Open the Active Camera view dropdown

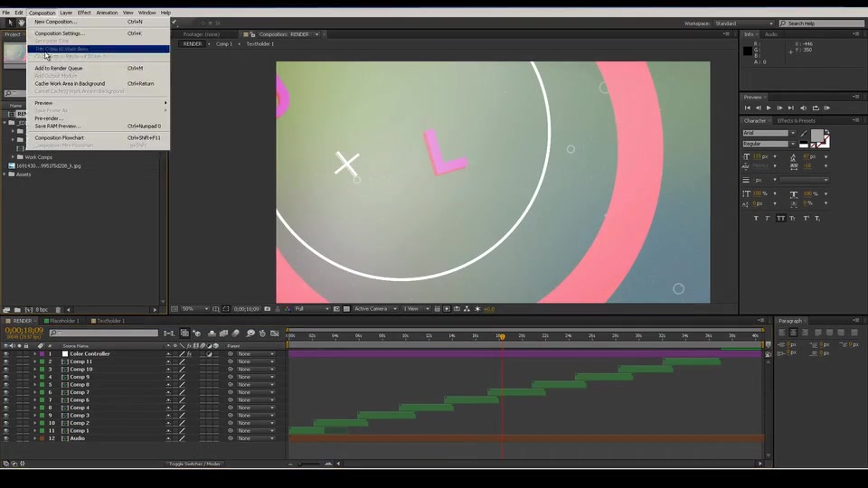[x=375, y=309]
